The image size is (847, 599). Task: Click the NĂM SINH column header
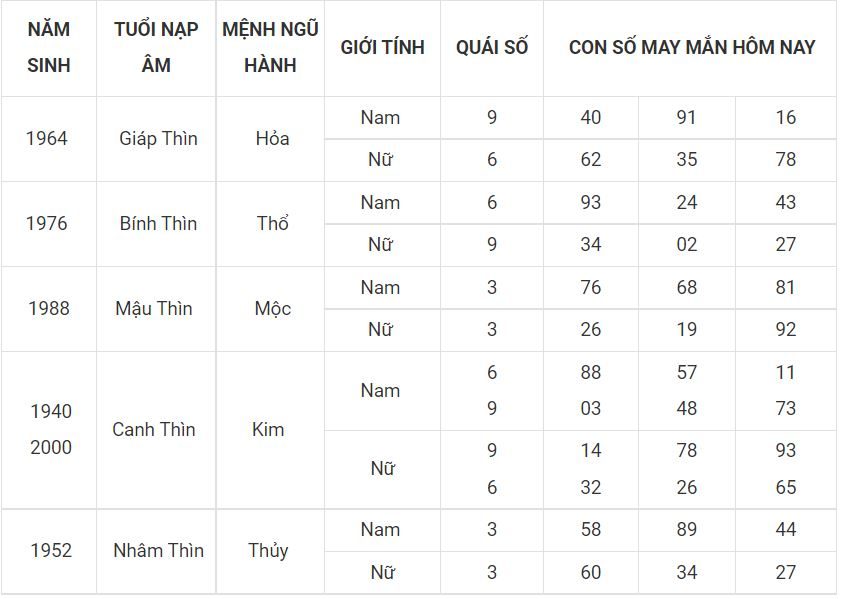click(x=49, y=48)
